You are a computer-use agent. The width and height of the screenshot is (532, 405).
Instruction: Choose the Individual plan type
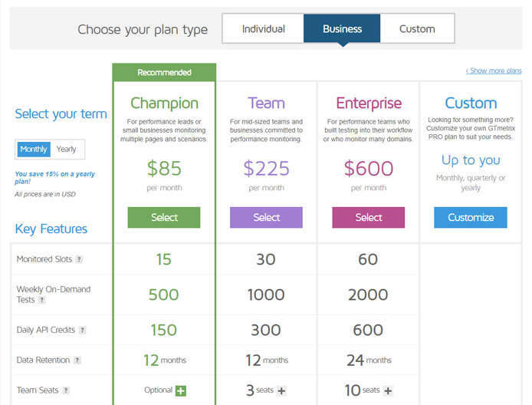point(263,28)
